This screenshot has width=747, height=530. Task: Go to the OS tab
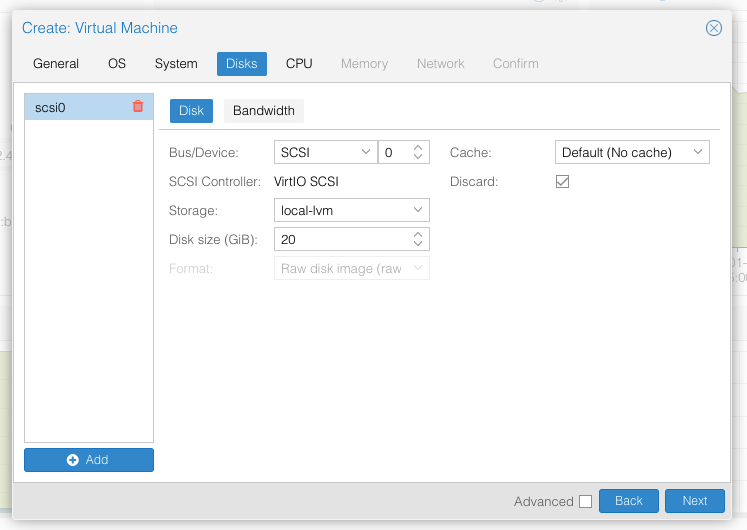(x=117, y=64)
